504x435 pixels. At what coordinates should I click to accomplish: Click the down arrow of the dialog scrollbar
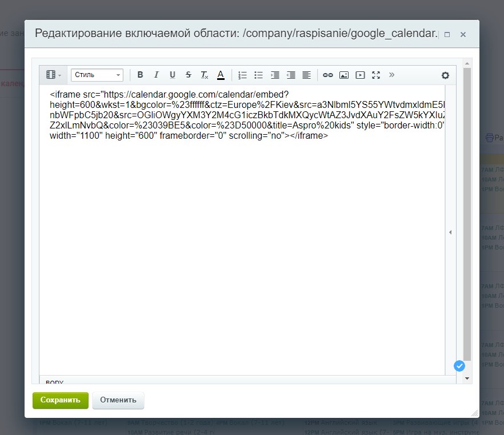pyautogui.click(x=467, y=378)
